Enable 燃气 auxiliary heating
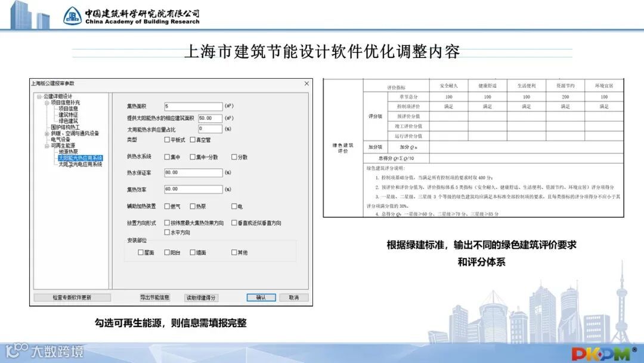 167,207
